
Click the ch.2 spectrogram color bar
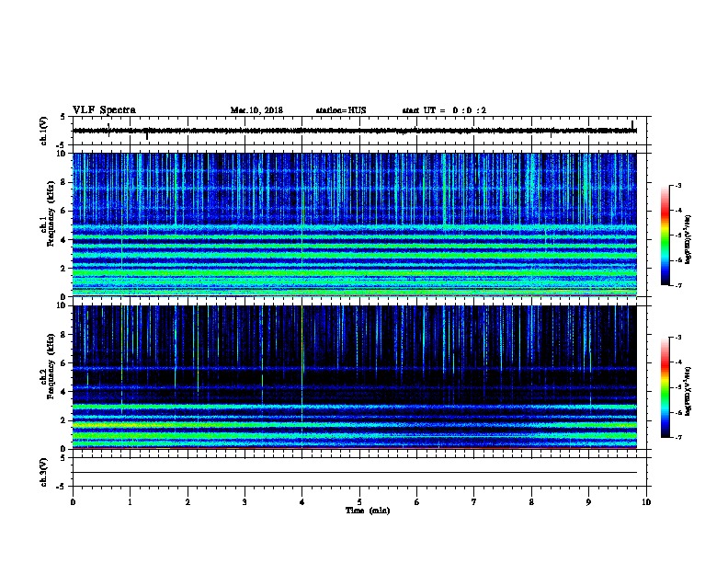pos(665,387)
